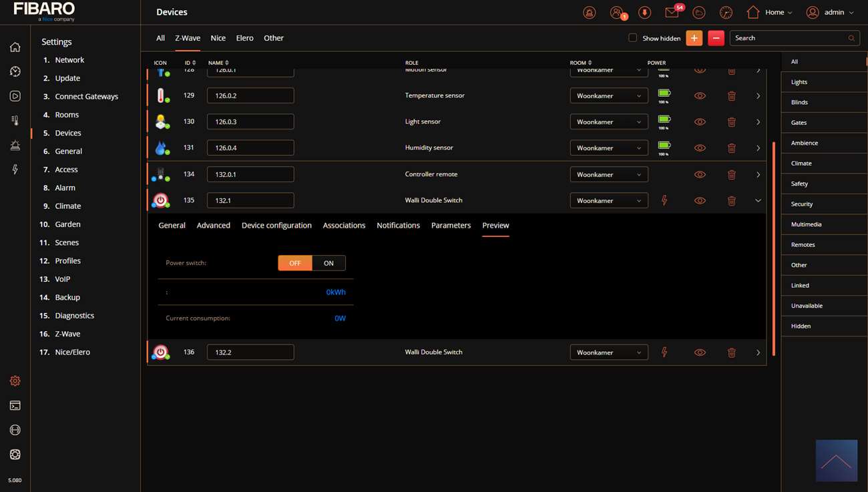Screen dimensions: 868x492
Task: Turn the power switch ON
Action: tap(329, 263)
